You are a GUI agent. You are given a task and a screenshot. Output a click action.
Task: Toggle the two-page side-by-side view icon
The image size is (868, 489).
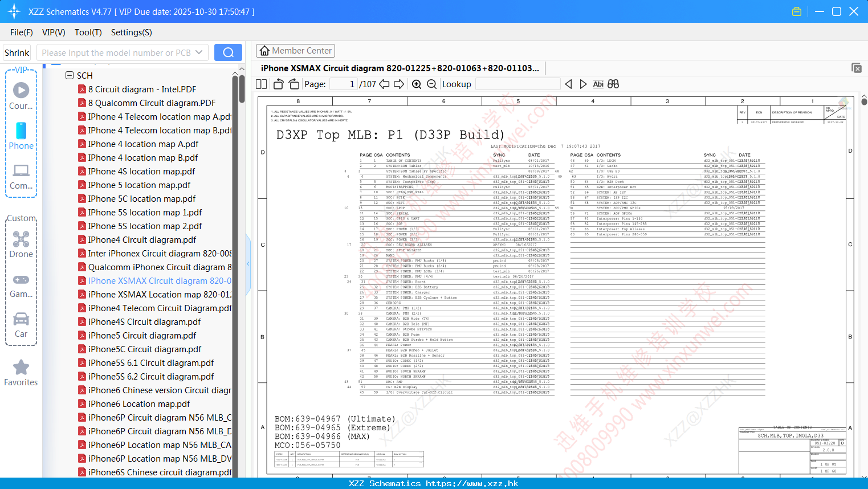(261, 84)
